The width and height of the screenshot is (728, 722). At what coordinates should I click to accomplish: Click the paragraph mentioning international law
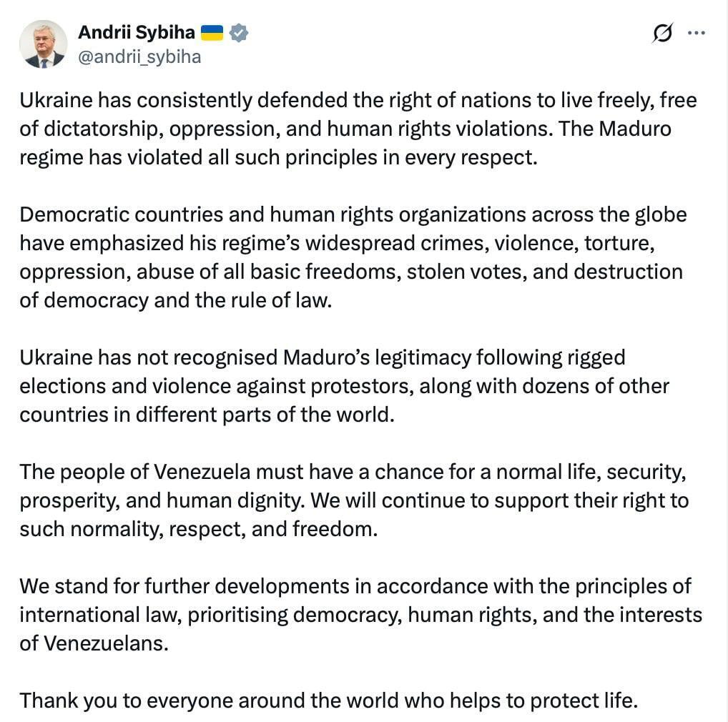tap(358, 615)
